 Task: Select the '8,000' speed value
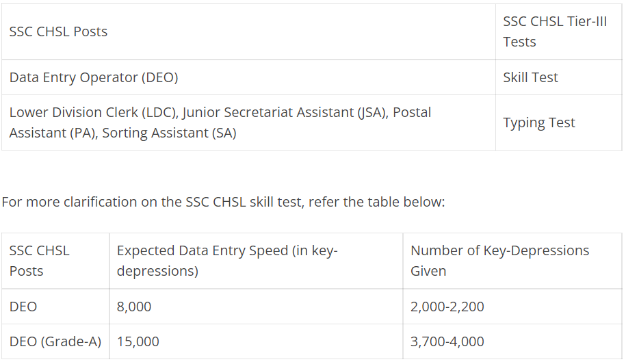(133, 307)
